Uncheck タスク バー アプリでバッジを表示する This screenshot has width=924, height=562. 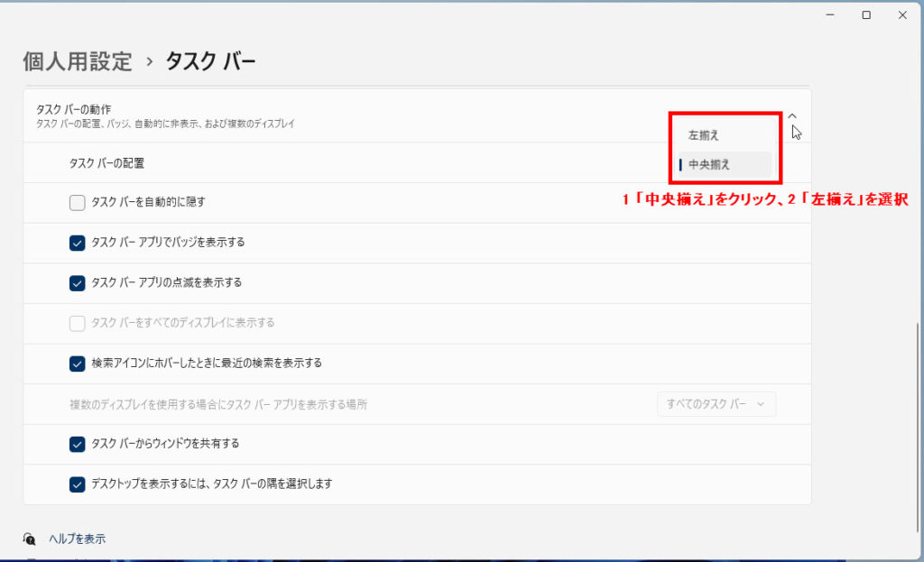(78, 243)
